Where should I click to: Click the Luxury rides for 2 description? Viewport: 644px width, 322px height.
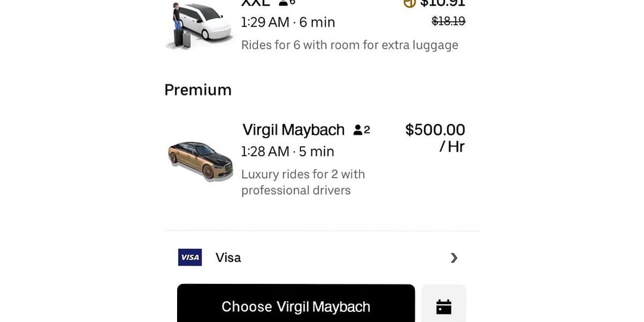(x=303, y=182)
